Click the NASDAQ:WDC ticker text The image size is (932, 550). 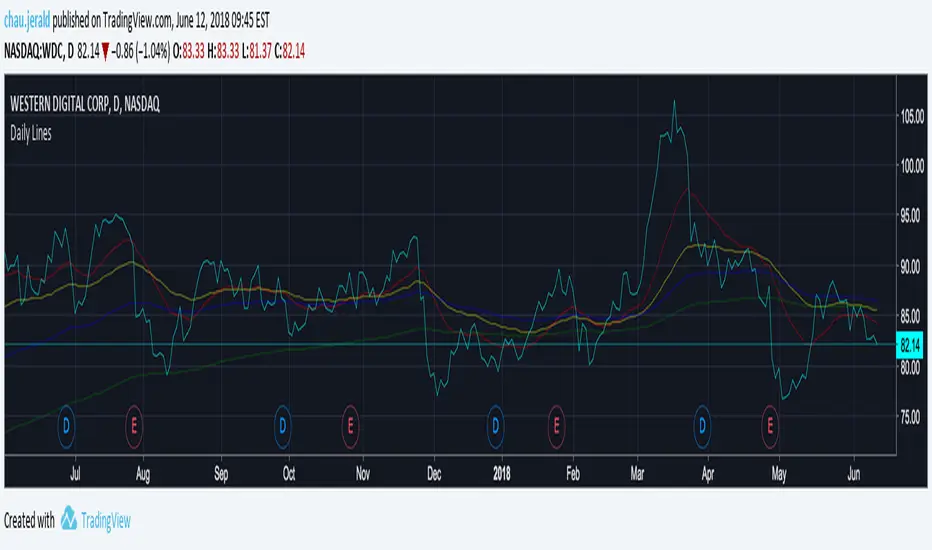point(33,52)
